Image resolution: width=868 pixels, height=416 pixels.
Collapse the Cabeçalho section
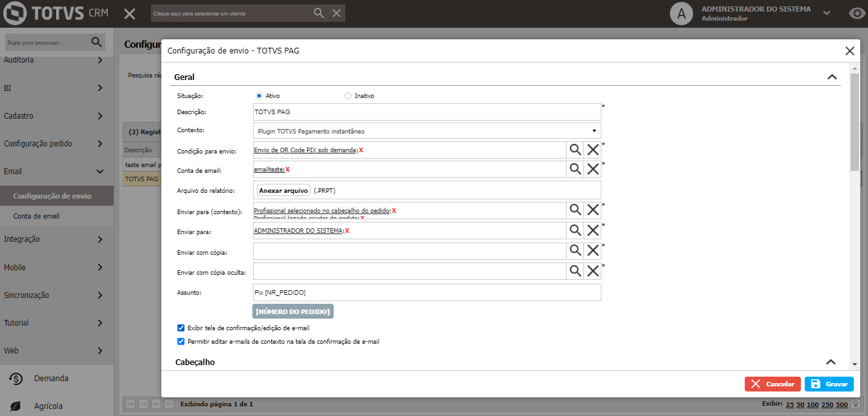[x=831, y=362]
